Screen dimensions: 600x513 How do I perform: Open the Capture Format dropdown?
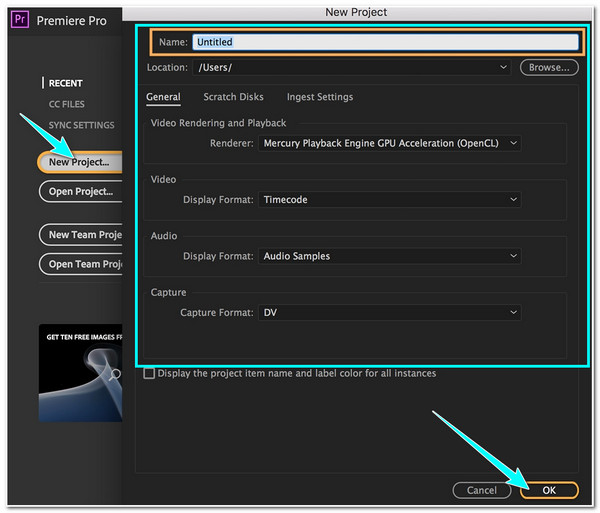pos(390,313)
